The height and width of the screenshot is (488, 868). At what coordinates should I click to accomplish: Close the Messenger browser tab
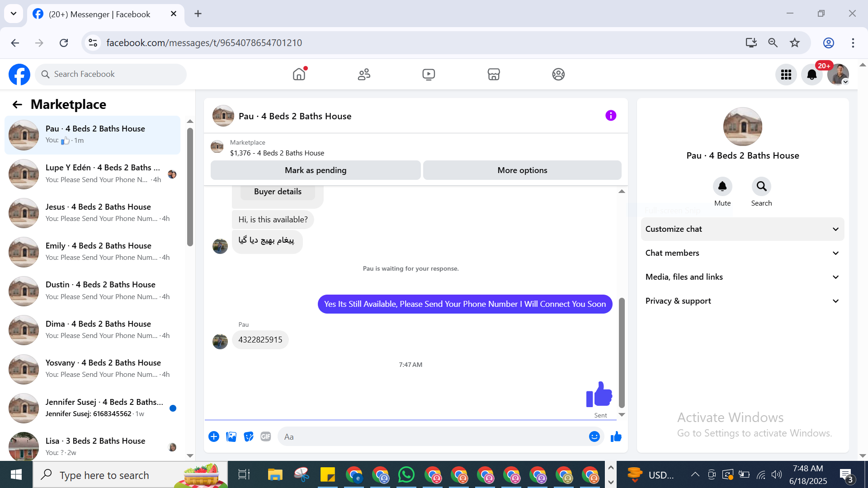click(x=174, y=14)
